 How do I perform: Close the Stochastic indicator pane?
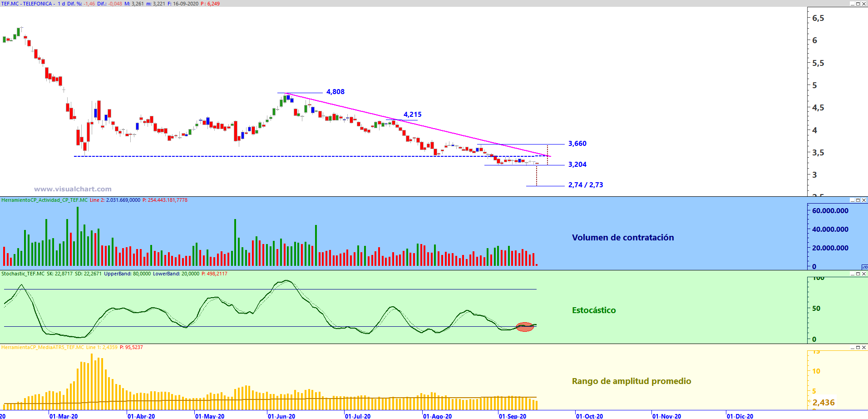[x=864, y=274]
